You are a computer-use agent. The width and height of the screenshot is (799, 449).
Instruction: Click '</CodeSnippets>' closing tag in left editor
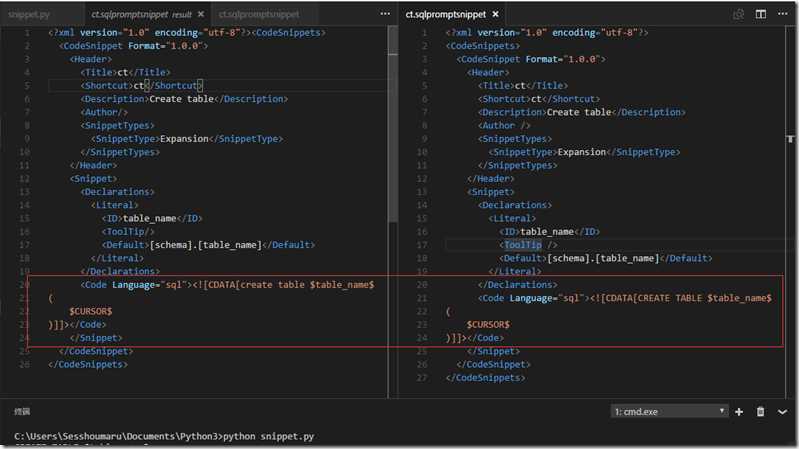coord(88,364)
